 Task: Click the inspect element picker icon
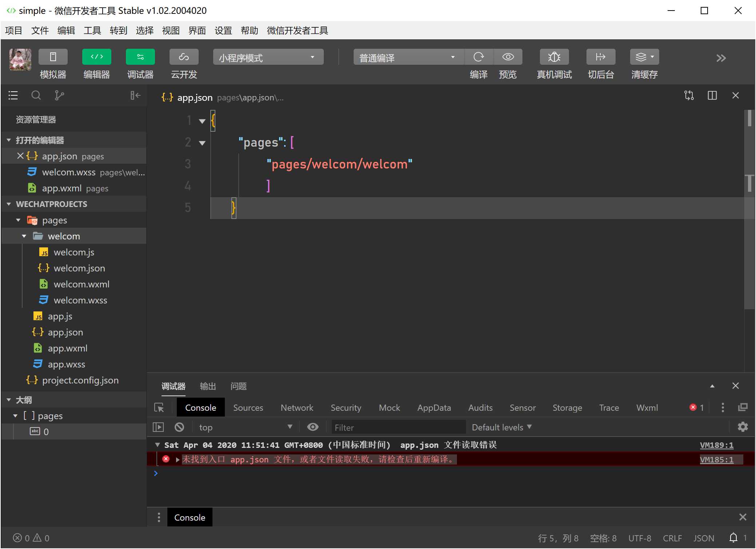point(159,407)
